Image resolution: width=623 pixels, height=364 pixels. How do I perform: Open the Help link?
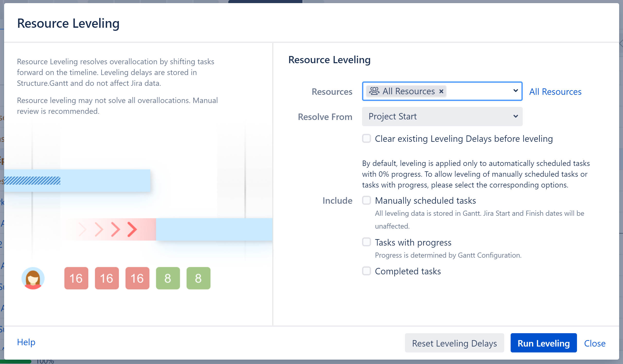coord(26,342)
